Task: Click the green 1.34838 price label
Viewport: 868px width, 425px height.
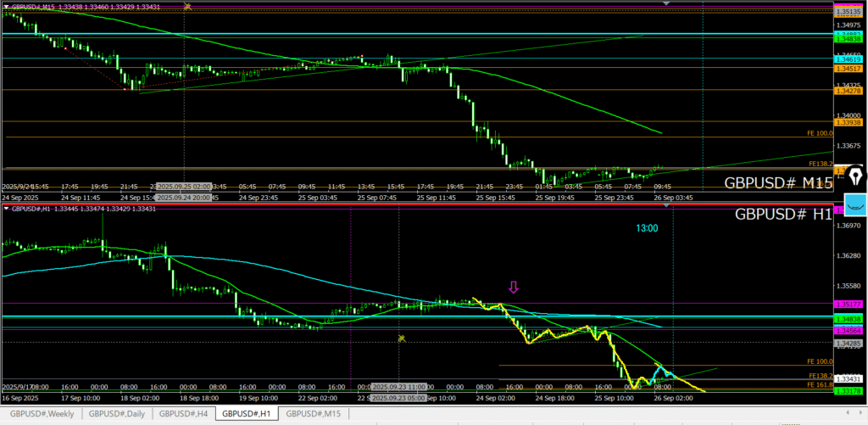Action: point(849,39)
